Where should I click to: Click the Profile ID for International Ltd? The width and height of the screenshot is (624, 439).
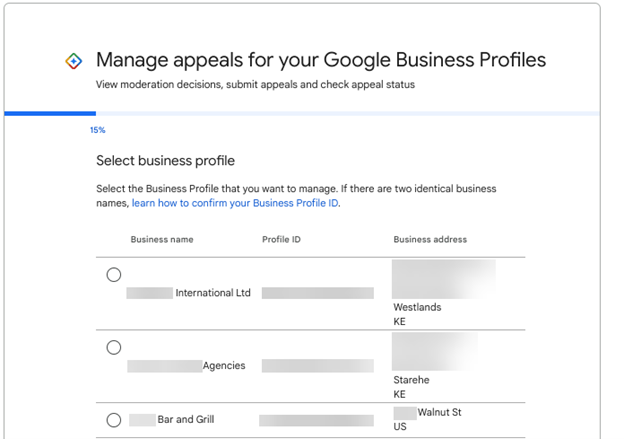point(317,293)
